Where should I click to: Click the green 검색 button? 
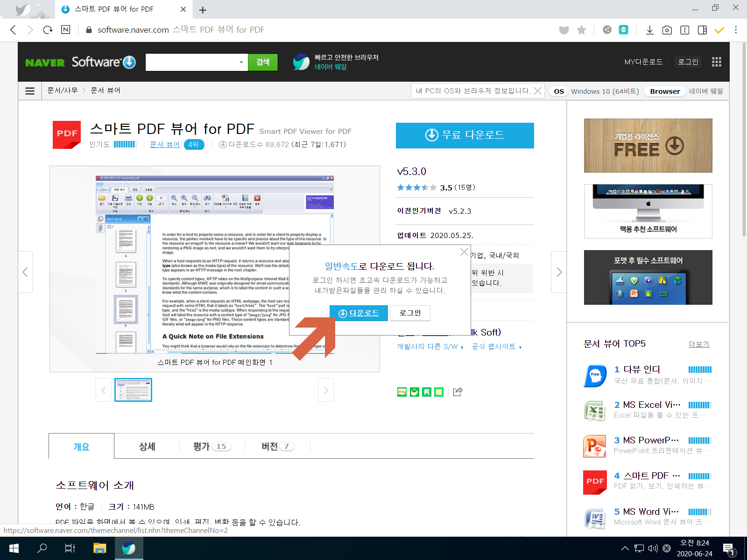(x=263, y=62)
